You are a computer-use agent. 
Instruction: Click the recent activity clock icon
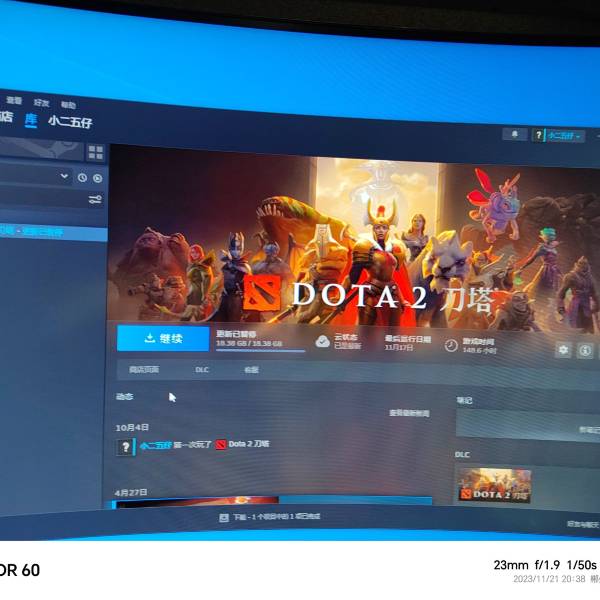pos(82,177)
